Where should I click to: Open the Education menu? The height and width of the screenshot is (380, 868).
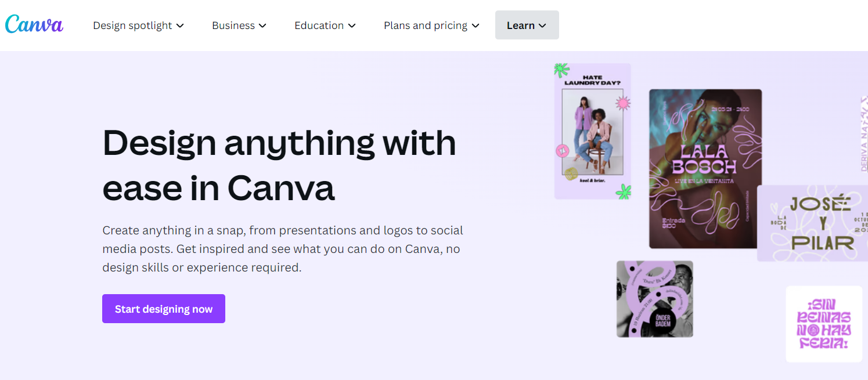(x=325, y=26)
